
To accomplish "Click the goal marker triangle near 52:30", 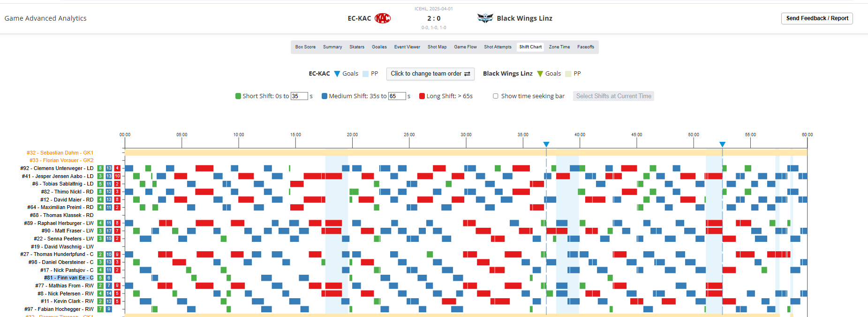I will [722, 144].
